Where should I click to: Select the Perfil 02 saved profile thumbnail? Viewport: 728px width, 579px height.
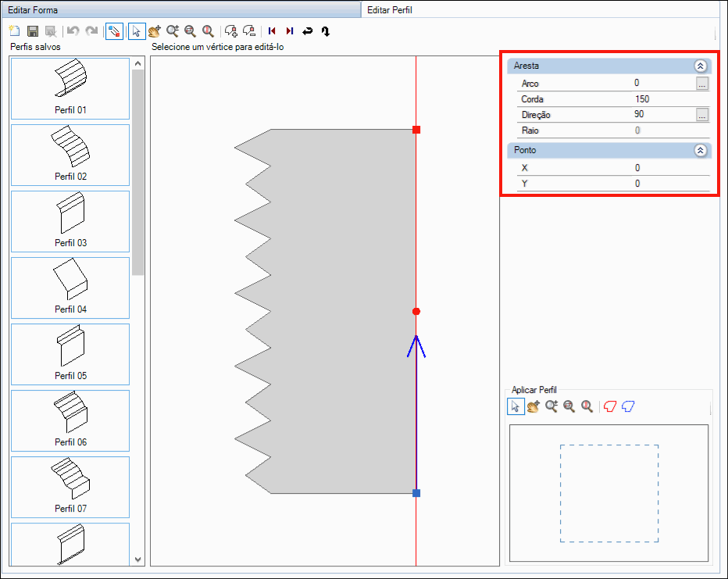pos(70,155)
